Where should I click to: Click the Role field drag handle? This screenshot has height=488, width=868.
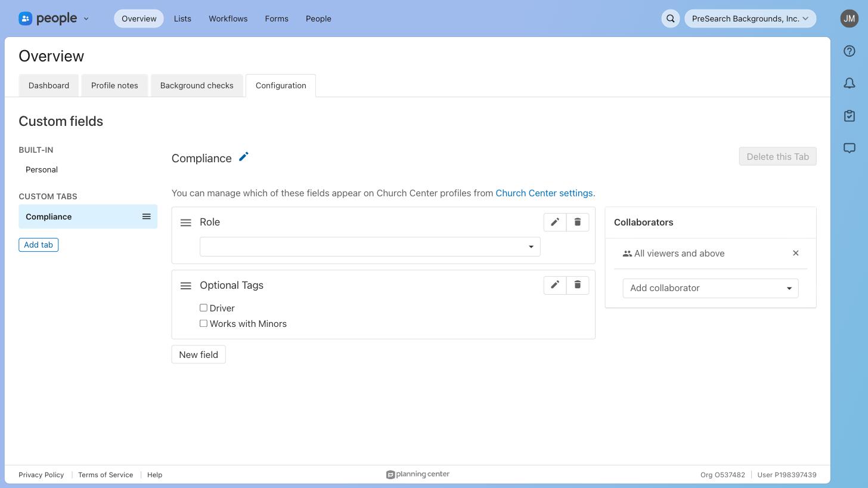[186, 223]
